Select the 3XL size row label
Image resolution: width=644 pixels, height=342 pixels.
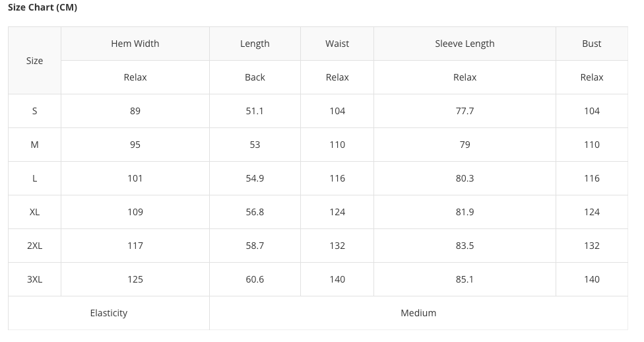tap(34, 279)
